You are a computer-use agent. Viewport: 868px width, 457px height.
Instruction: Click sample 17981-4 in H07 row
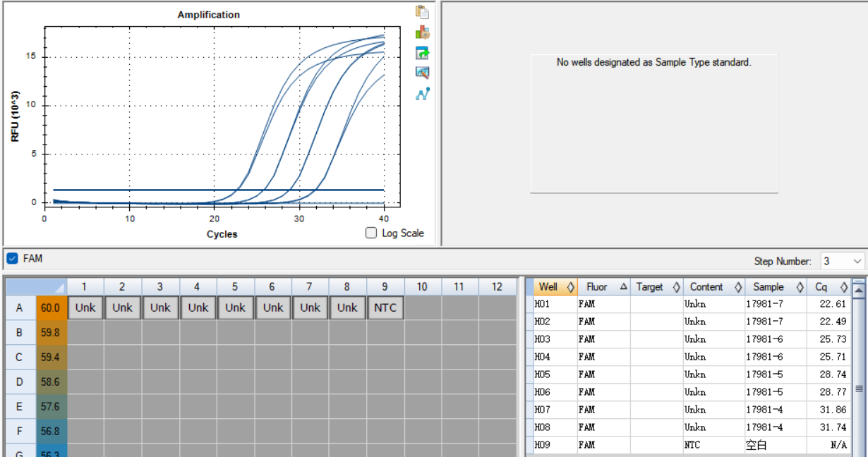point(776,410)
